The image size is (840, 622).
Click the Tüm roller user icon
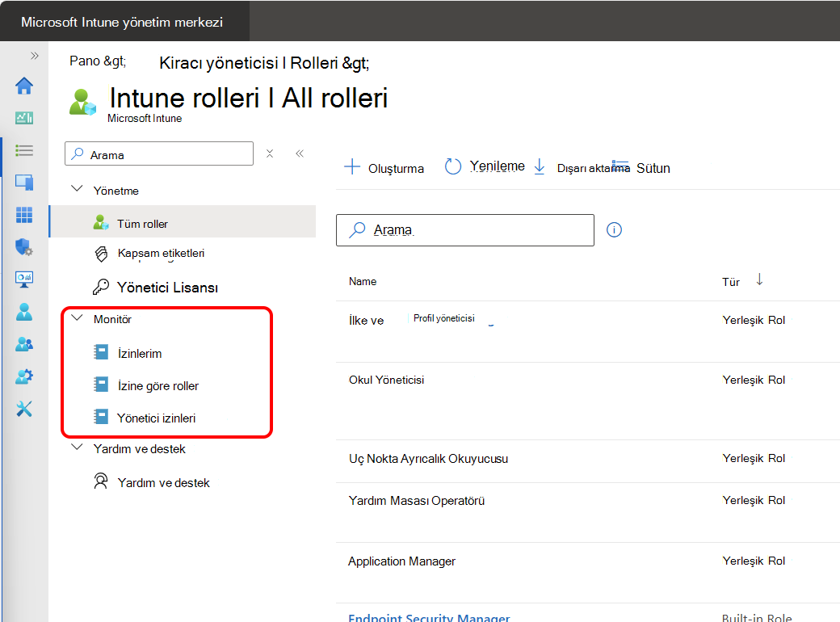[101, 222]
